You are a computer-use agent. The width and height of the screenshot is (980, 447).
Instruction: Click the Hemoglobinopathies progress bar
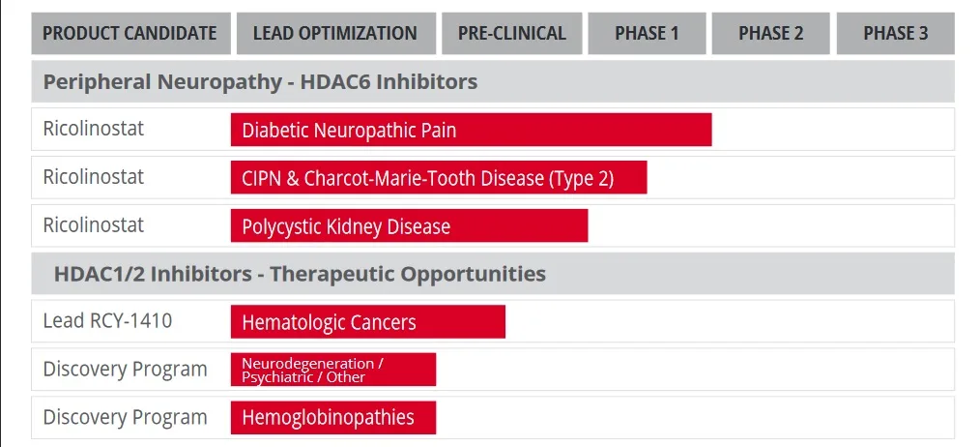coord(332,418)
